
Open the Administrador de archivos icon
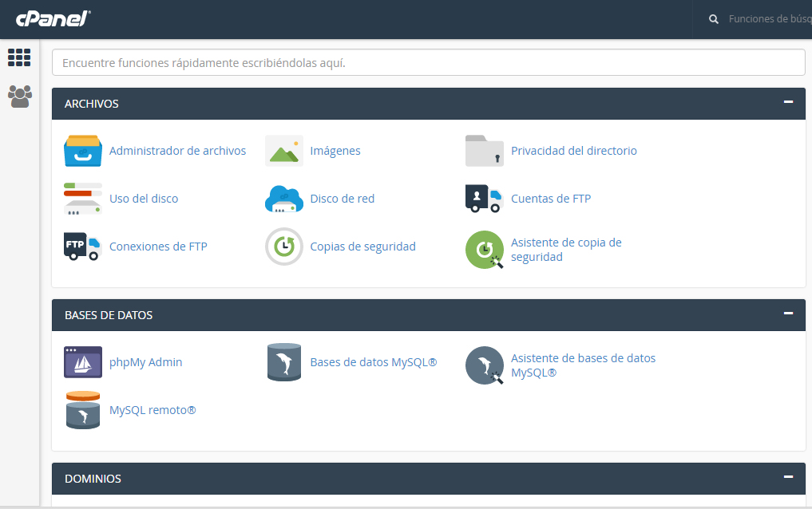[x=83, y=151]
